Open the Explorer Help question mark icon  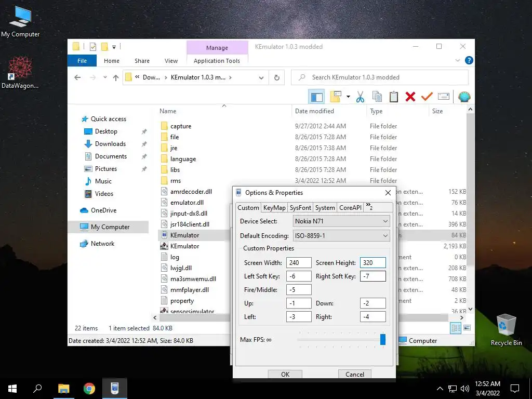469,60
